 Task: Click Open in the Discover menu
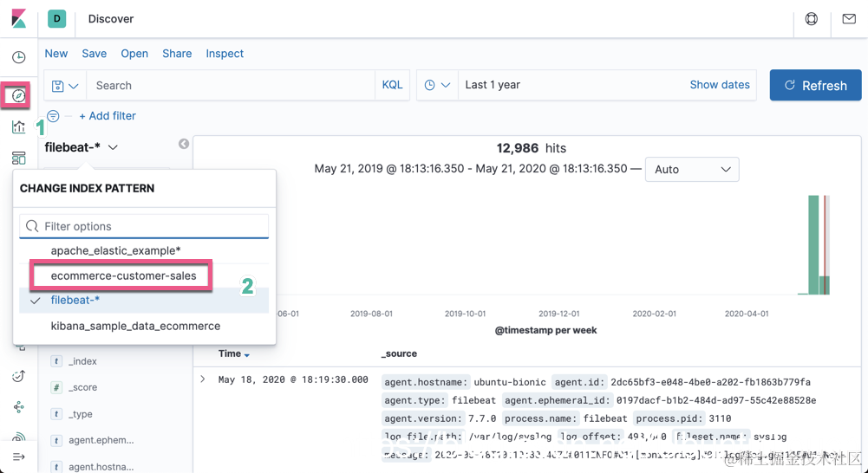pyautogui.click(x=134, y=54)
